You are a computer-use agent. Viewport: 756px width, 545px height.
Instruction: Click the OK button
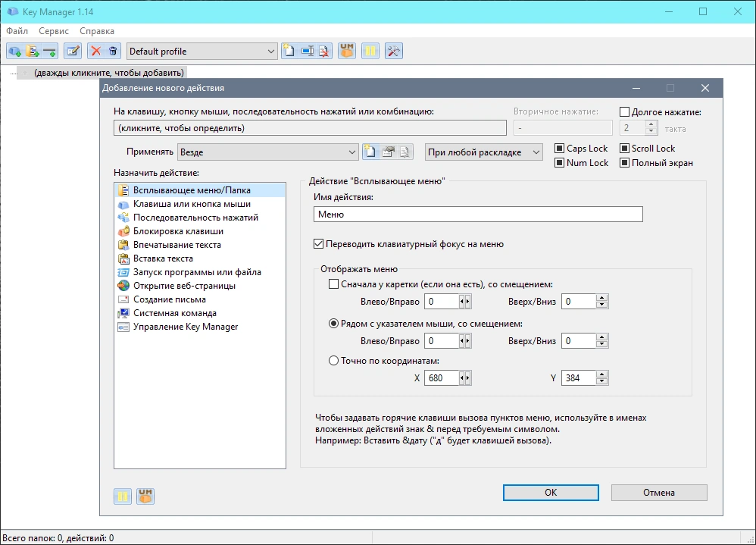[x=551, y=493]
